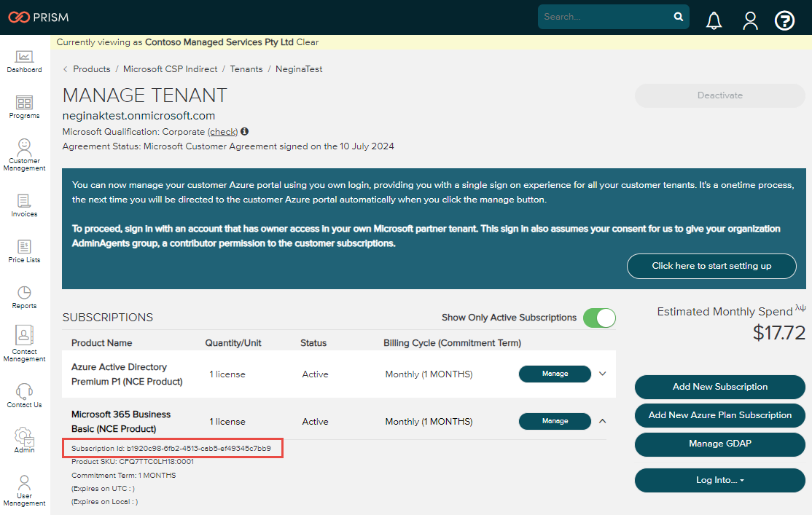
Task: Go to Products breadcrumb
Action: click(x=92, y=69)
